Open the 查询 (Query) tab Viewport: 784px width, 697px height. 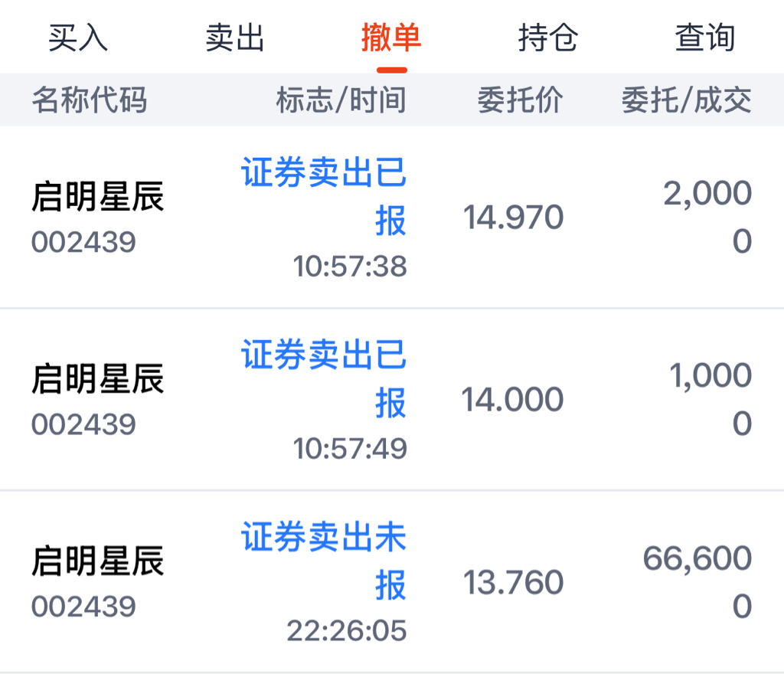pos(704,38)
